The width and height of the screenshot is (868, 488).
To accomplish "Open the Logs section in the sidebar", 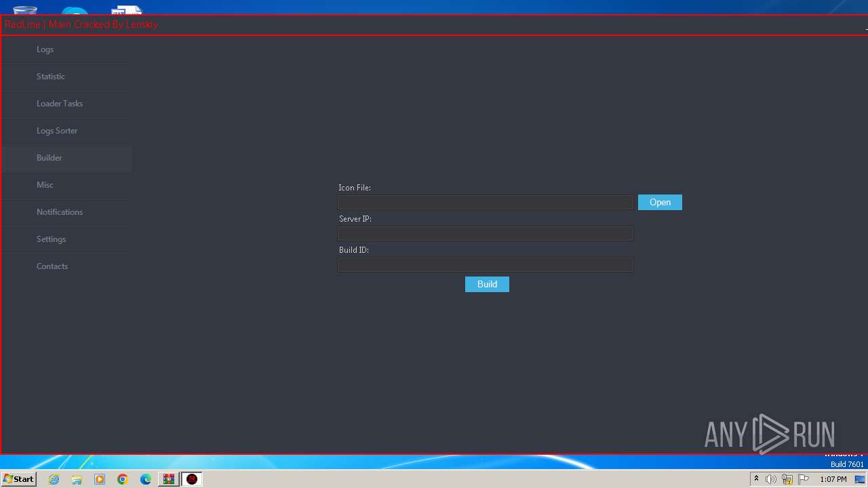I will point(66,49).
